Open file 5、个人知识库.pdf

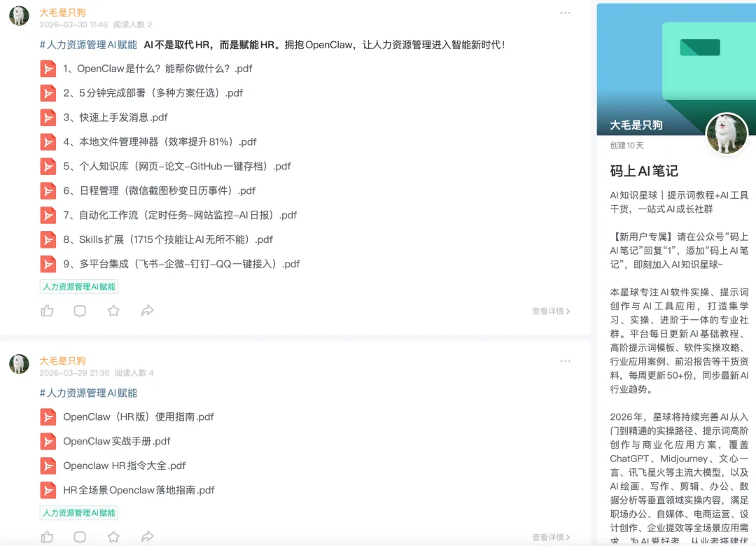177,167
